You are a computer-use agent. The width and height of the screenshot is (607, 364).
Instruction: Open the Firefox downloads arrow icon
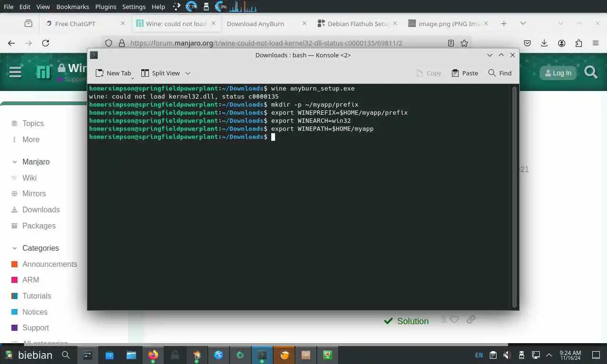click(544, 43)
